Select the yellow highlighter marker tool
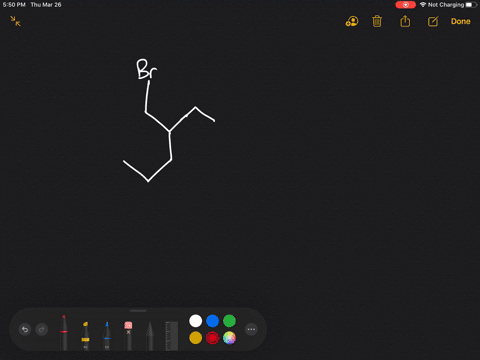This screenshot has height=360, width=480. (85, 335)
